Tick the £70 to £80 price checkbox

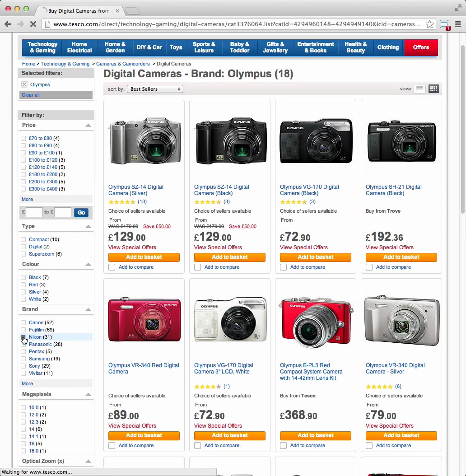pos(23,139)
